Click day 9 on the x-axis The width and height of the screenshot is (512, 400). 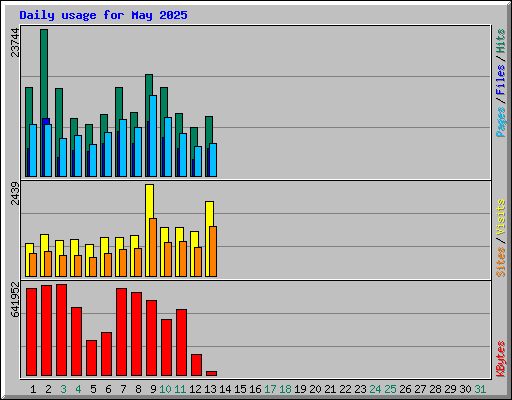153,389
